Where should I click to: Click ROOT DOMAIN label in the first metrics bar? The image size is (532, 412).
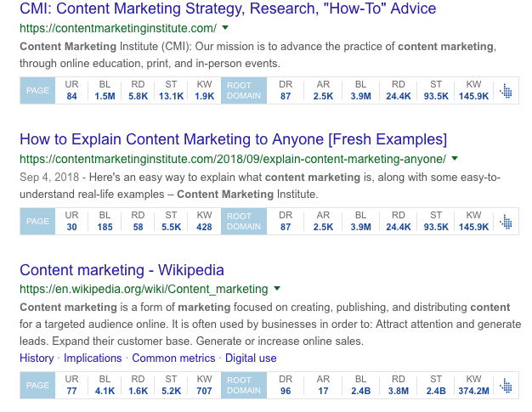click(244, 91)
